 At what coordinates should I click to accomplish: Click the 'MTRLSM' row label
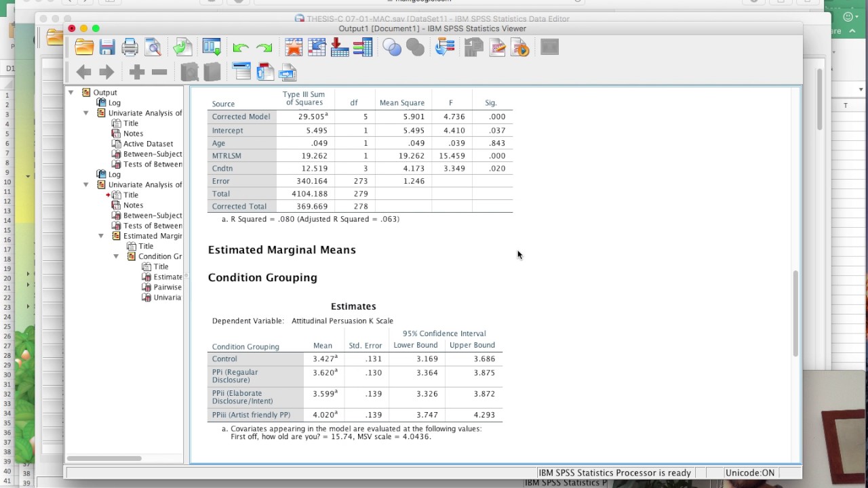(226, 155)
